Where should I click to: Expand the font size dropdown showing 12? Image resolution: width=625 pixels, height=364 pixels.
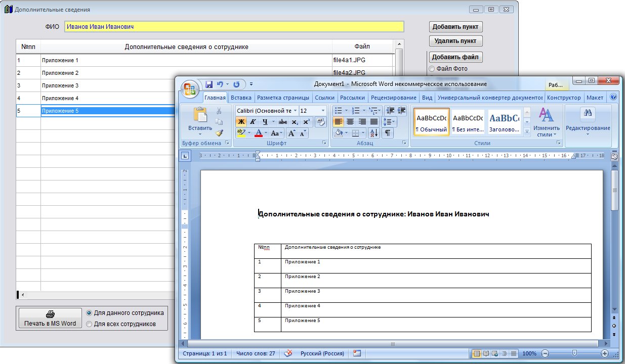click(x=323, y=111)
